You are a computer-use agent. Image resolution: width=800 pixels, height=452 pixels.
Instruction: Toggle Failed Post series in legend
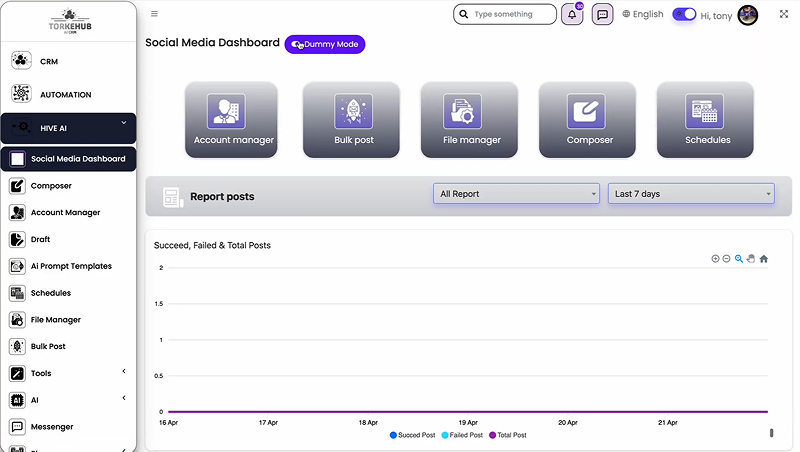click(462, 435)
